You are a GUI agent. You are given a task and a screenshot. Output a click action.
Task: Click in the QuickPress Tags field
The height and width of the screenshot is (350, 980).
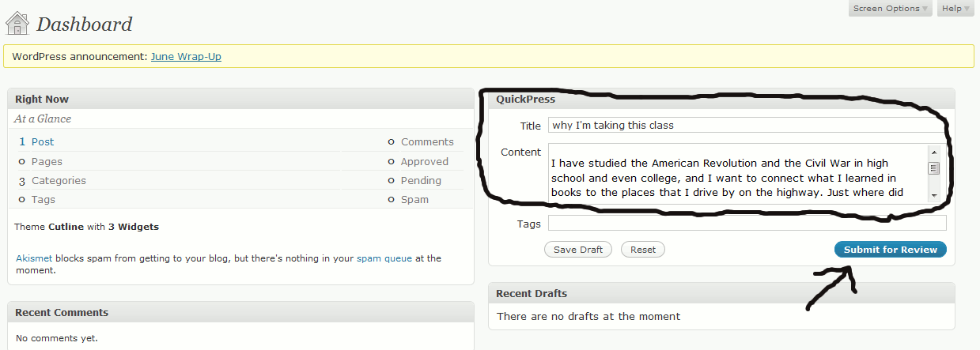tap(747, 223)
